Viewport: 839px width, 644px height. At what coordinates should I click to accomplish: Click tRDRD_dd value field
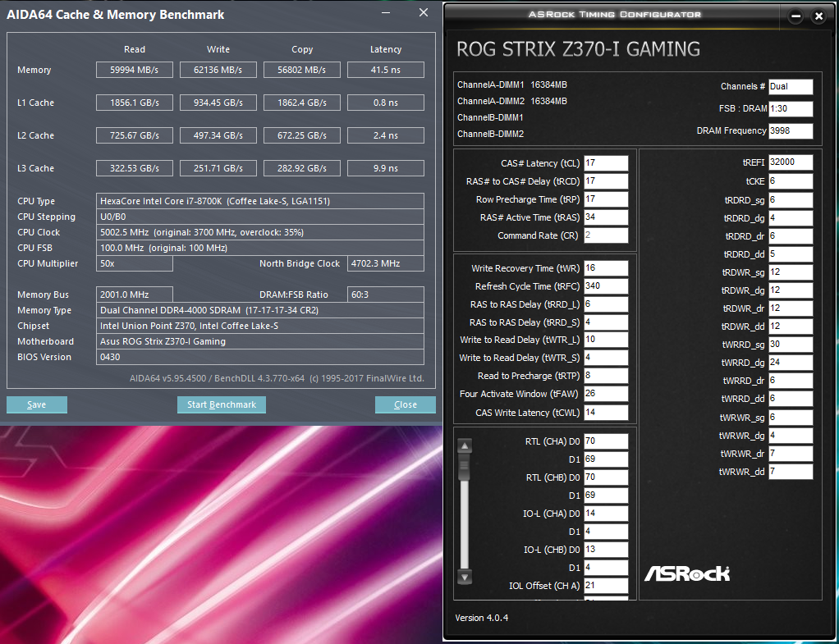(x=791, y=254)
